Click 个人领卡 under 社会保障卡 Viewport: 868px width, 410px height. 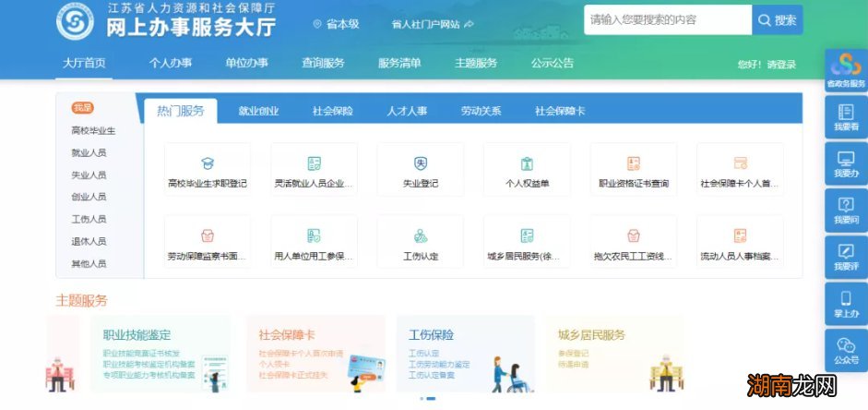[274, 364]
